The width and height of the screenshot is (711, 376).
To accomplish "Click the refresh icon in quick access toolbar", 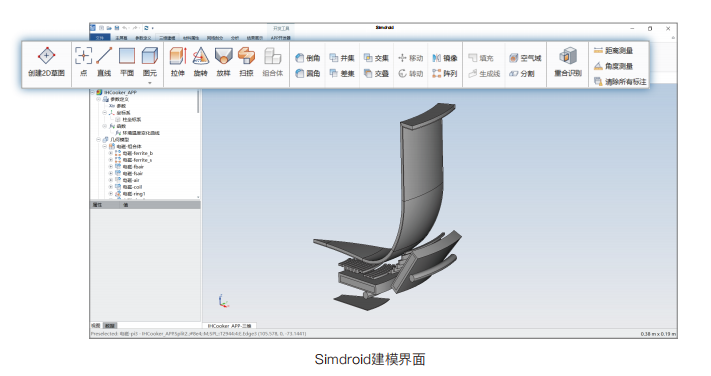I will click(x=146, y=28).
